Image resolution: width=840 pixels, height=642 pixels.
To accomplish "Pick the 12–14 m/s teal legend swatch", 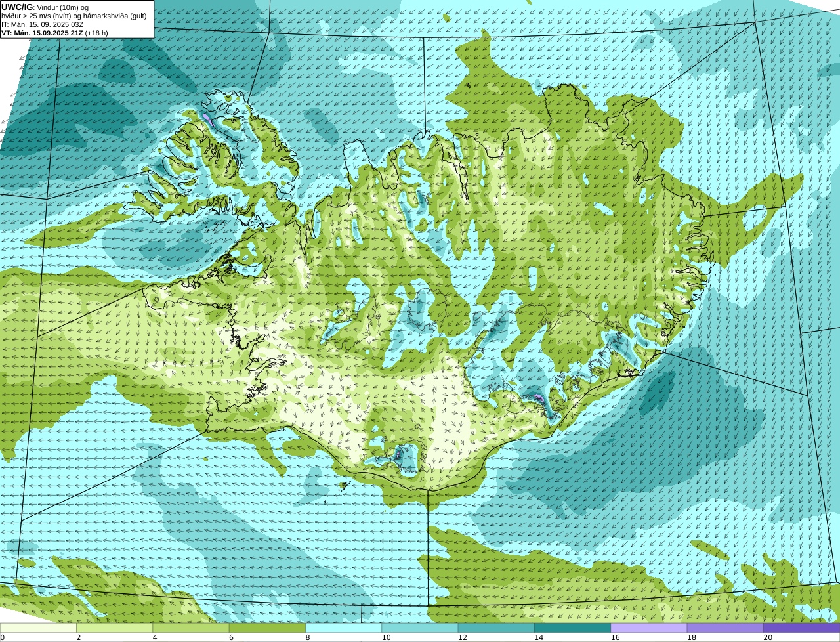I will coord(496,628).
